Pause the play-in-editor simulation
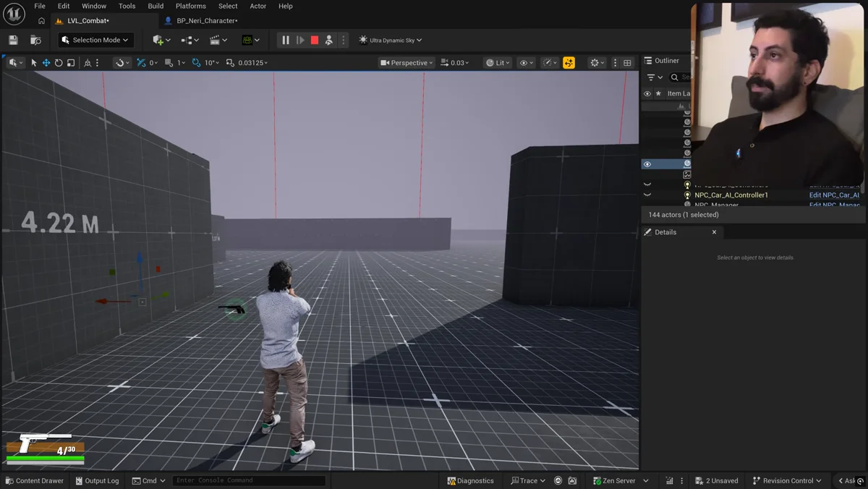 click(x=286, y=40)
